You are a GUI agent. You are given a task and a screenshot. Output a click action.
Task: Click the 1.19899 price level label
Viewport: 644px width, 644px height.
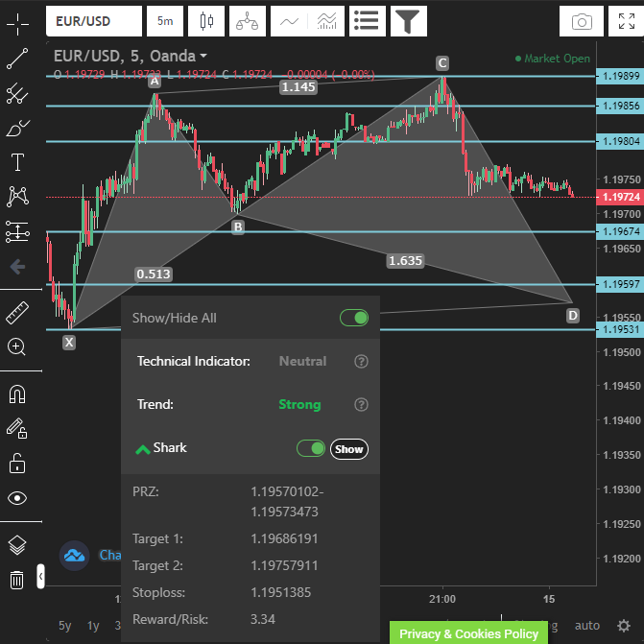click(620, 76)
